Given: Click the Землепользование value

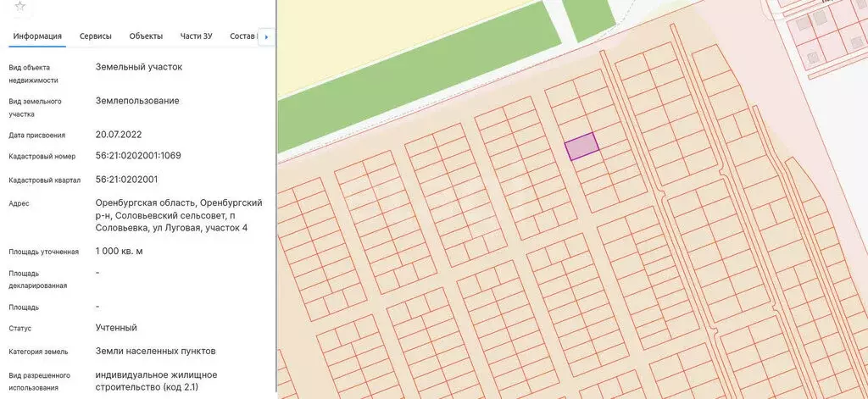Looking at the screenshot, I should click(137, 101).
